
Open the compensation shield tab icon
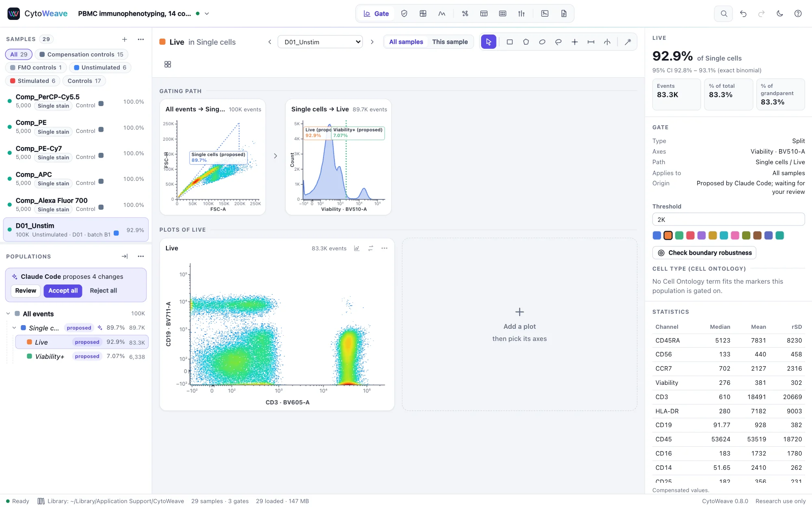(x=404, y=13)
